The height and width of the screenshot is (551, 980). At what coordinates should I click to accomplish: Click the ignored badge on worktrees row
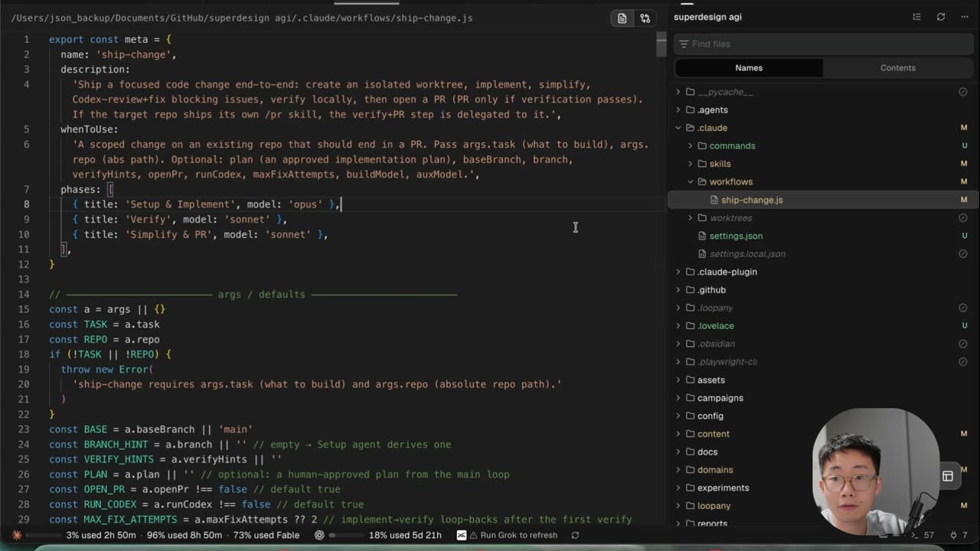tap(963, 218)
